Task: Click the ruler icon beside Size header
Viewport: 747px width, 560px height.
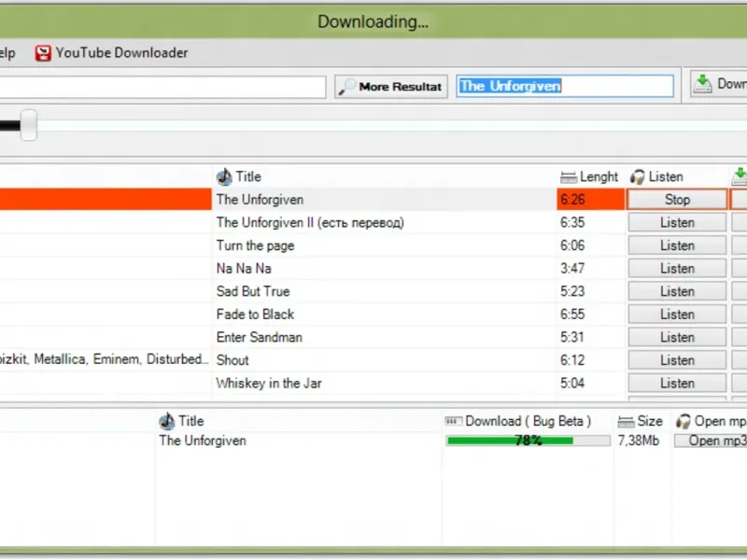Action: coord(626,422)
